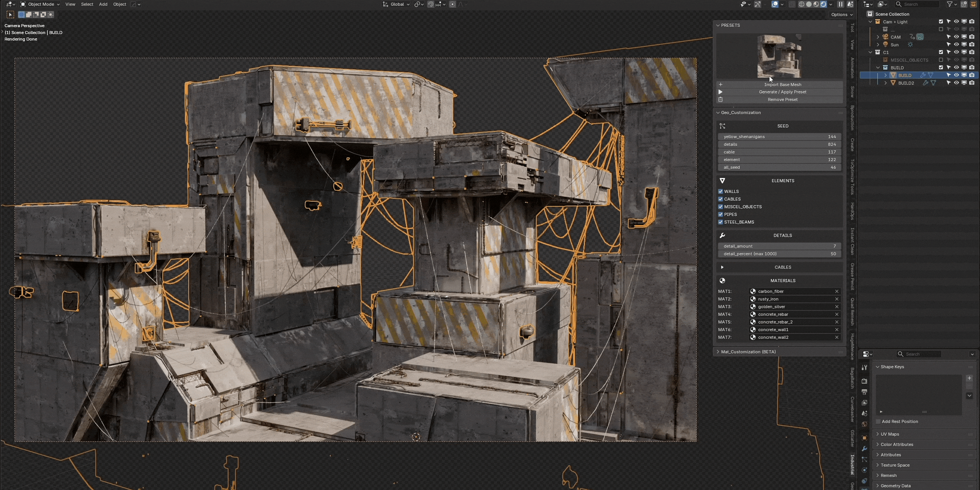
Task: Open viewport Options dropdown
Action: [x=842, y=15]
